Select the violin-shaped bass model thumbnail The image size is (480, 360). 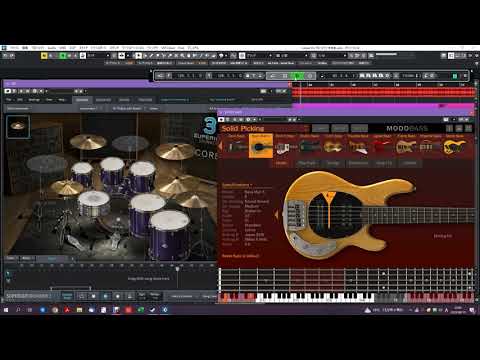[x=333, y=146]
